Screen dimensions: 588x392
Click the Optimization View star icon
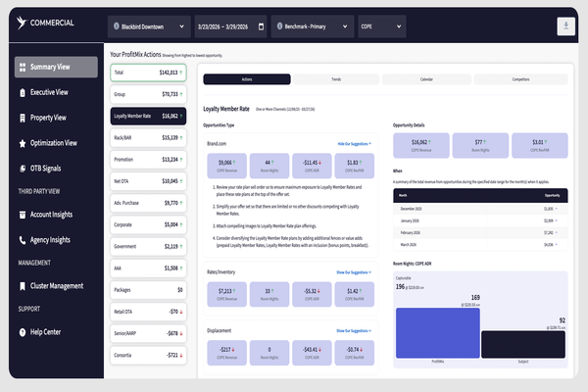pos(21,143)
